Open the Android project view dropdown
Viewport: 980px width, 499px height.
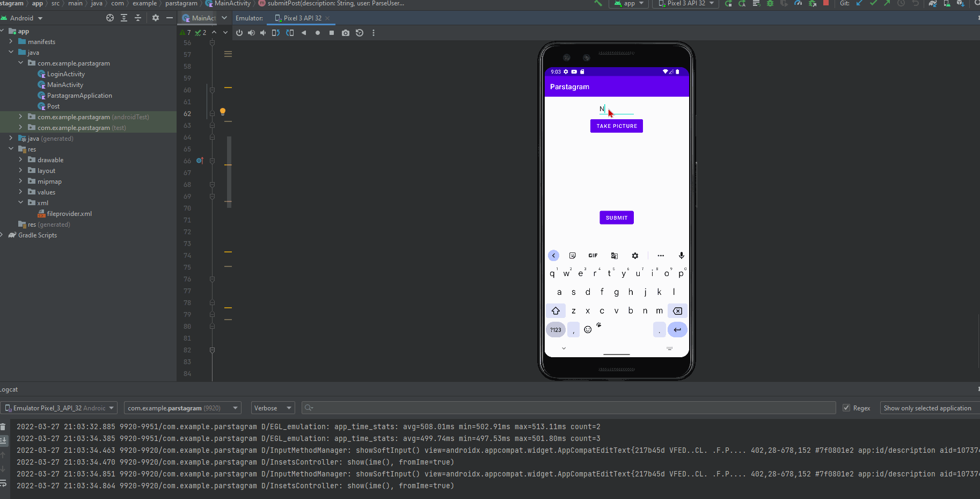(x=22, y=18)
